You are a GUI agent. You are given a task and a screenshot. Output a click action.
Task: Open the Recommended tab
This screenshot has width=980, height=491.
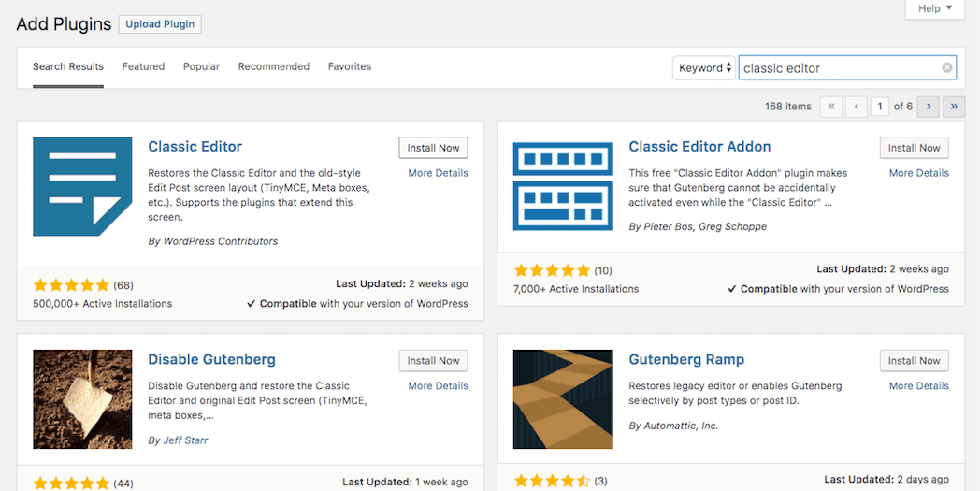point(274,66)
